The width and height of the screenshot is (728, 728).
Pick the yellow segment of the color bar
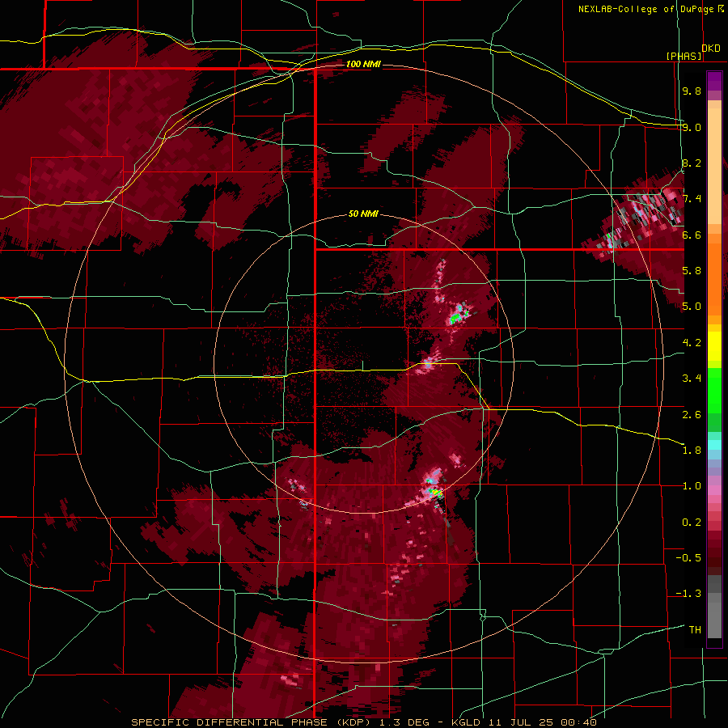714,346
